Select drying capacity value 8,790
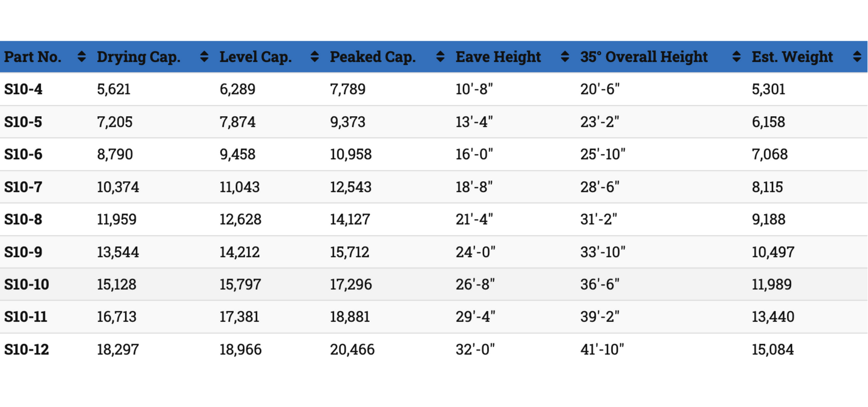Screen dimensions: 868x407 115,154
